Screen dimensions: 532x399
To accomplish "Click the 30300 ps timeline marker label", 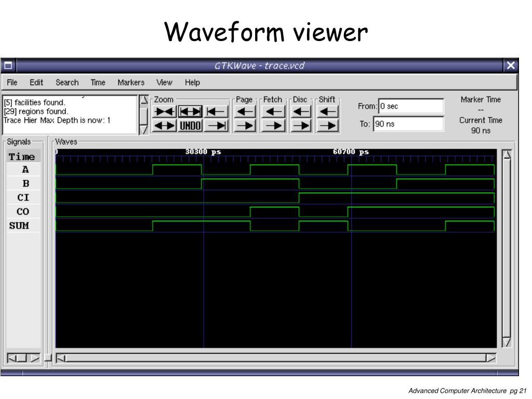I will [x=203, y=152].
